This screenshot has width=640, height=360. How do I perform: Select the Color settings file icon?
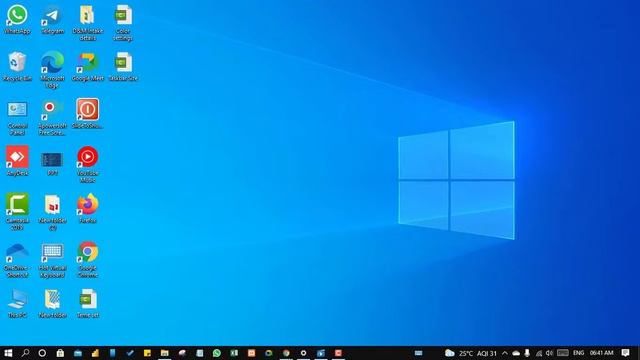click(x=123, y=22)
